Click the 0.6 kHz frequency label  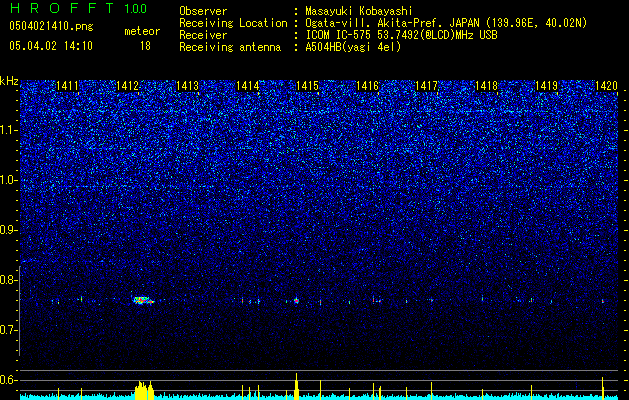(x=8, y=380)
